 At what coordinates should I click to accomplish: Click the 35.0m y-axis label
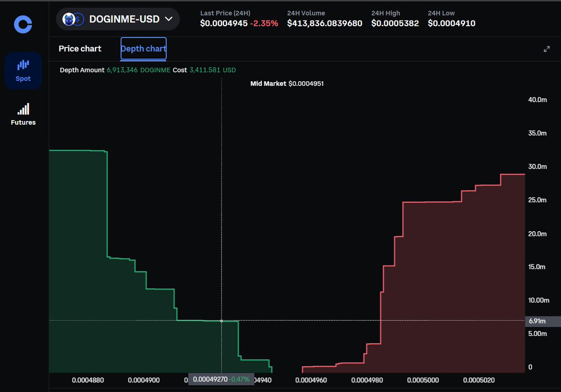coord(537,133)
